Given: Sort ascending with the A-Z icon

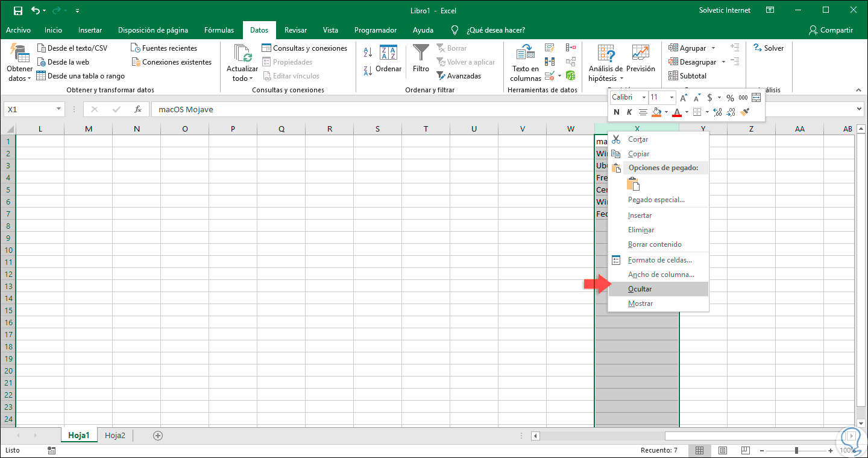Looking at the screenshot, I should pos(368,53).
